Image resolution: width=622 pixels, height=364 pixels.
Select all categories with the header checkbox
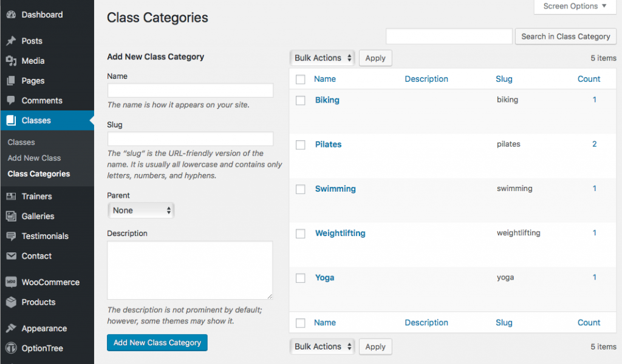point(300,79)
